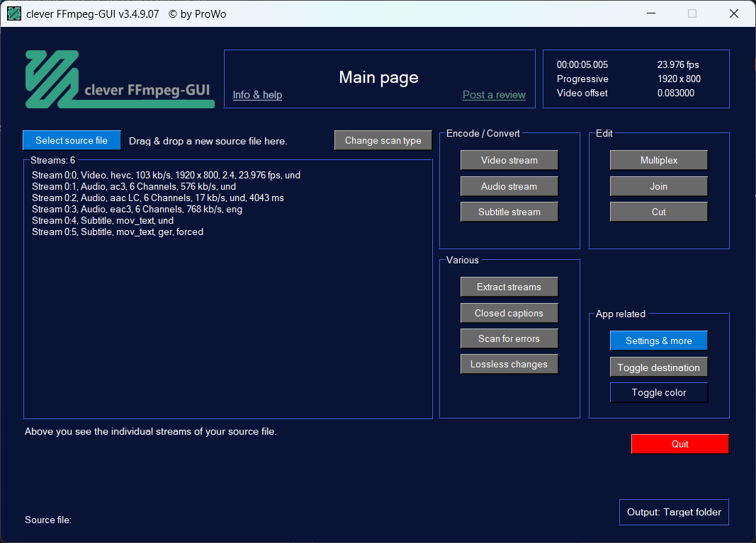Minimize the clever FFmpeg-GUI window
756x543 pixels.
651,13
